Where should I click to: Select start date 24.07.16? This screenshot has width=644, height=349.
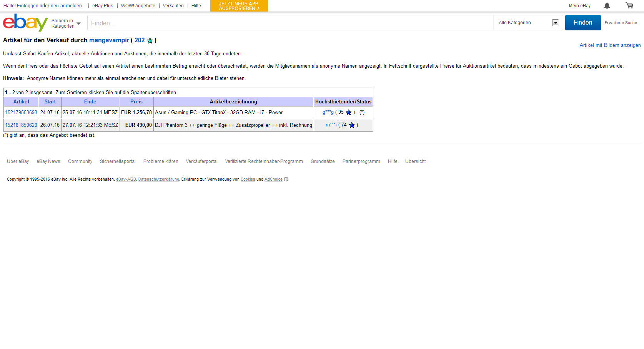coord(50,112)
